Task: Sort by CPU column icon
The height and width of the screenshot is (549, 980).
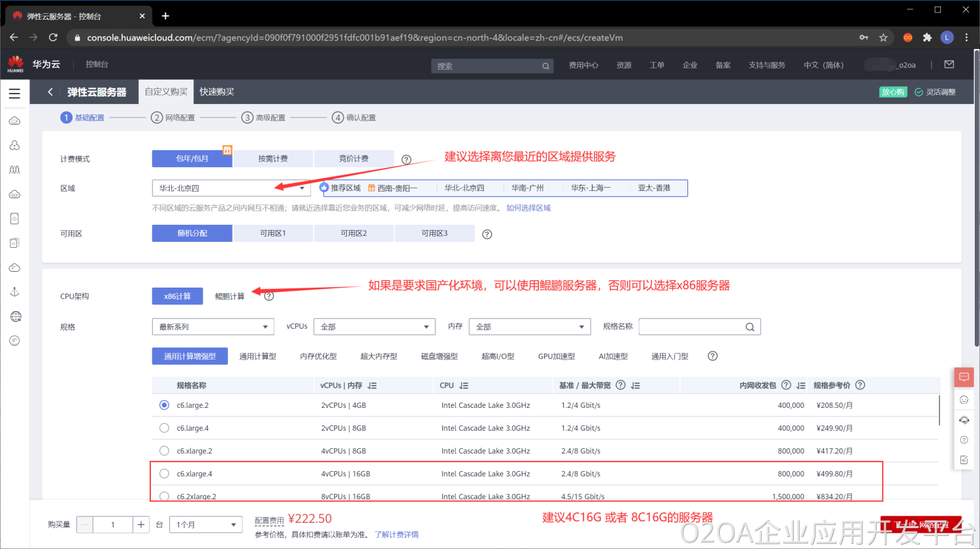Action: [464, 386]
